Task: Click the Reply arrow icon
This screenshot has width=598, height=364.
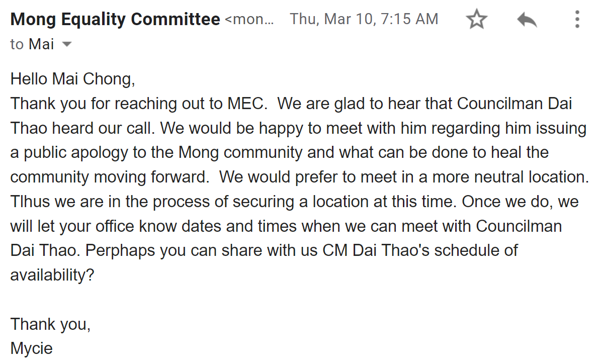Action: (x=527, y=20)
